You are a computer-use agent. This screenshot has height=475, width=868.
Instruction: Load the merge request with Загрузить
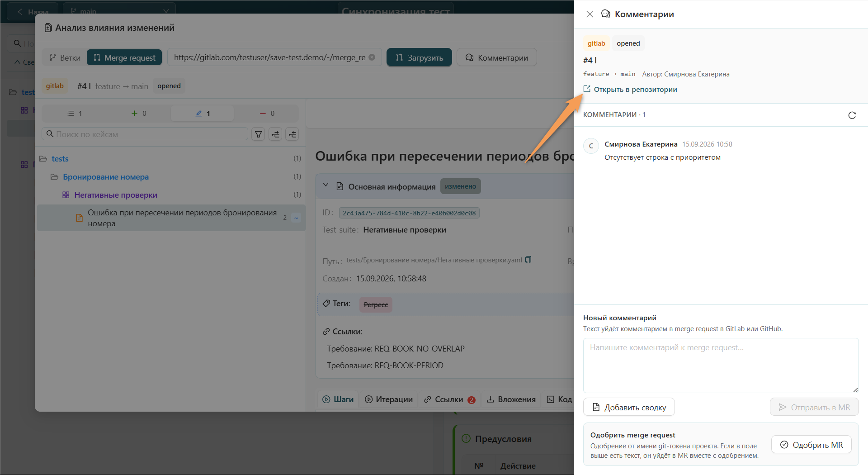click(419, 57)
